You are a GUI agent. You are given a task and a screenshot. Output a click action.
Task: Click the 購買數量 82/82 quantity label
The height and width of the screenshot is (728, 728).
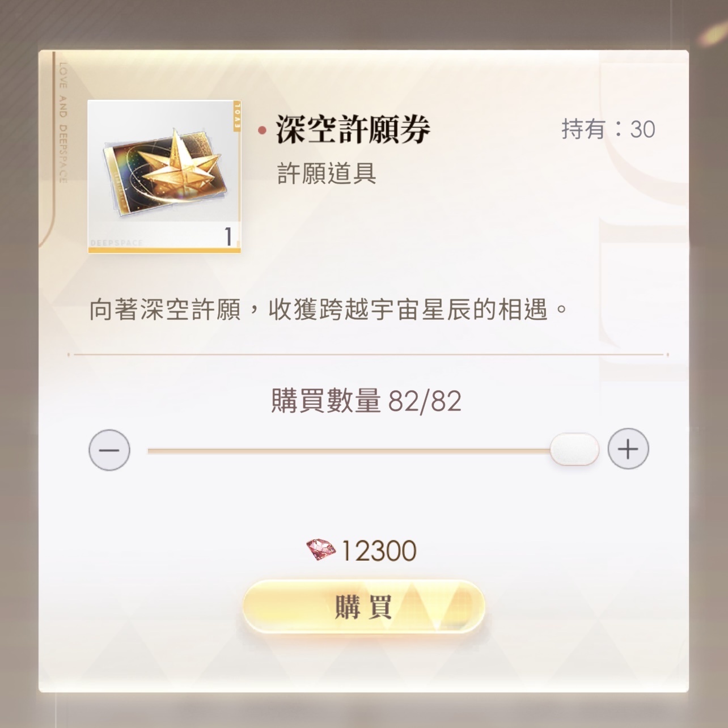(x=366, y=401)
